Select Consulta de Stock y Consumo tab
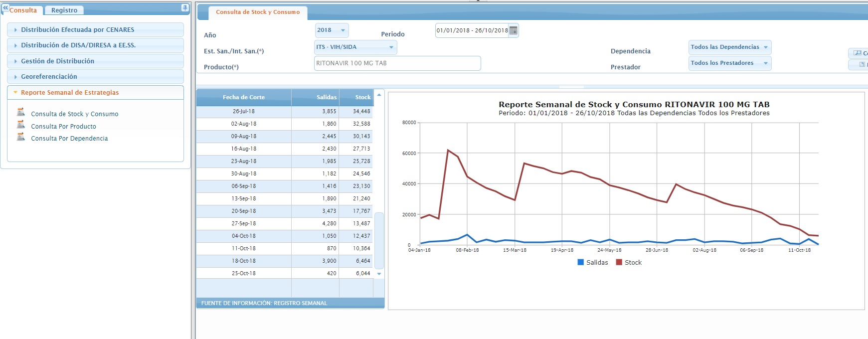 pos(258,12)
